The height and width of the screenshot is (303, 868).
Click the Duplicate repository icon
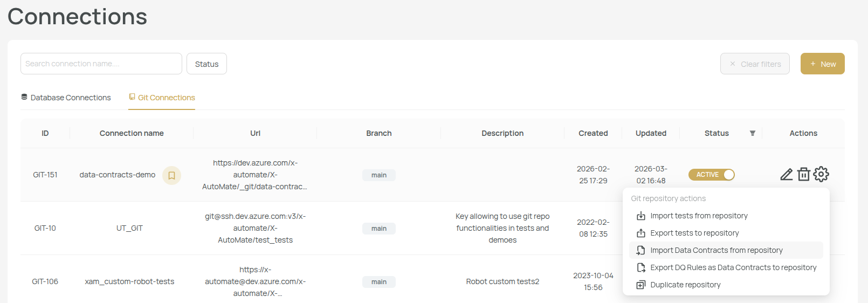click(641, 285)
